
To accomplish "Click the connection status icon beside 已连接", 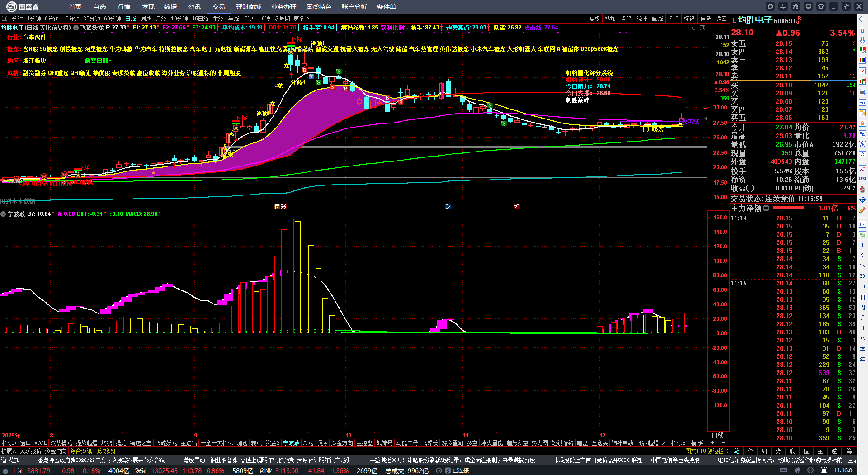I will (448, 471).
